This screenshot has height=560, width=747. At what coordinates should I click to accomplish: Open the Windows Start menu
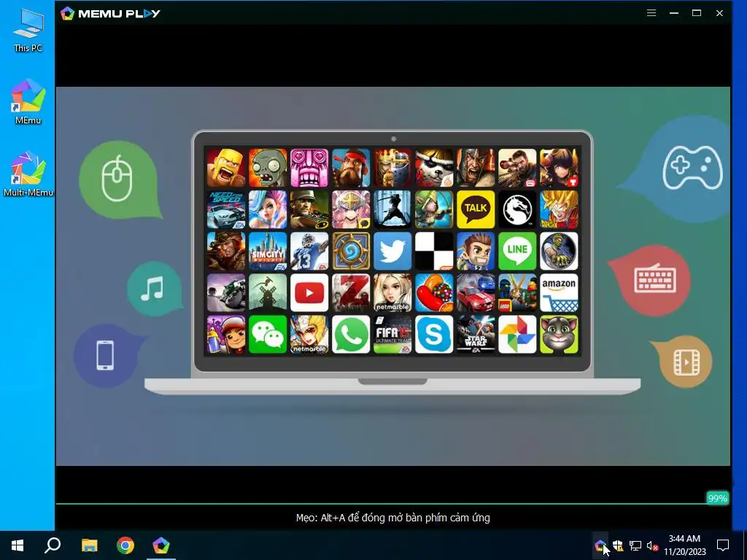coord(18,545)
